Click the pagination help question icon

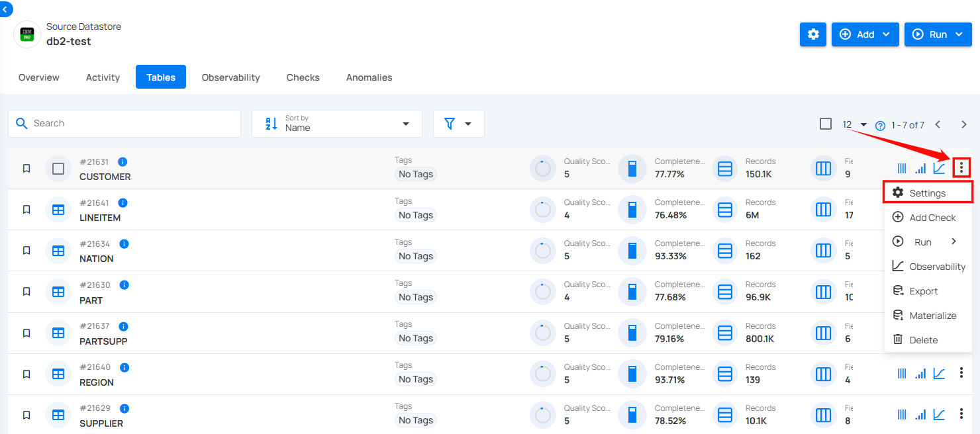880,125
